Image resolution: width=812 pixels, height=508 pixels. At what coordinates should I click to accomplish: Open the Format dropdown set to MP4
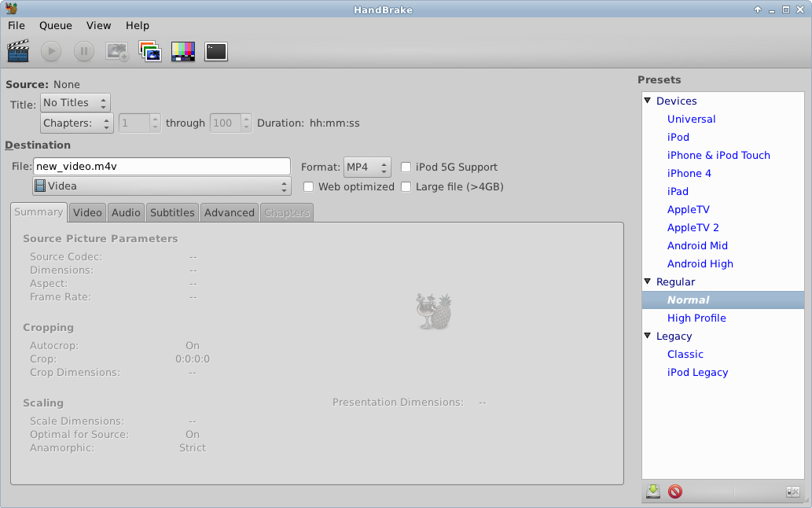[367, 167]
